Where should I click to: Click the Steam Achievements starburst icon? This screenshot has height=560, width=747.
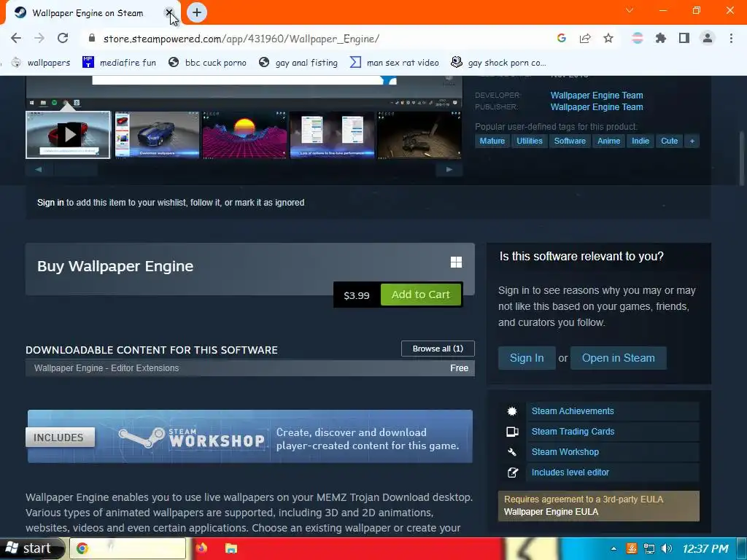(x=512, y=411)
